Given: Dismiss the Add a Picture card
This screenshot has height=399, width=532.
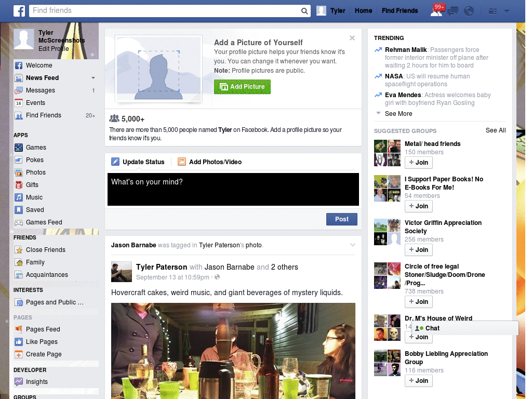Looking at the screenshot, I should click(352, 38).
